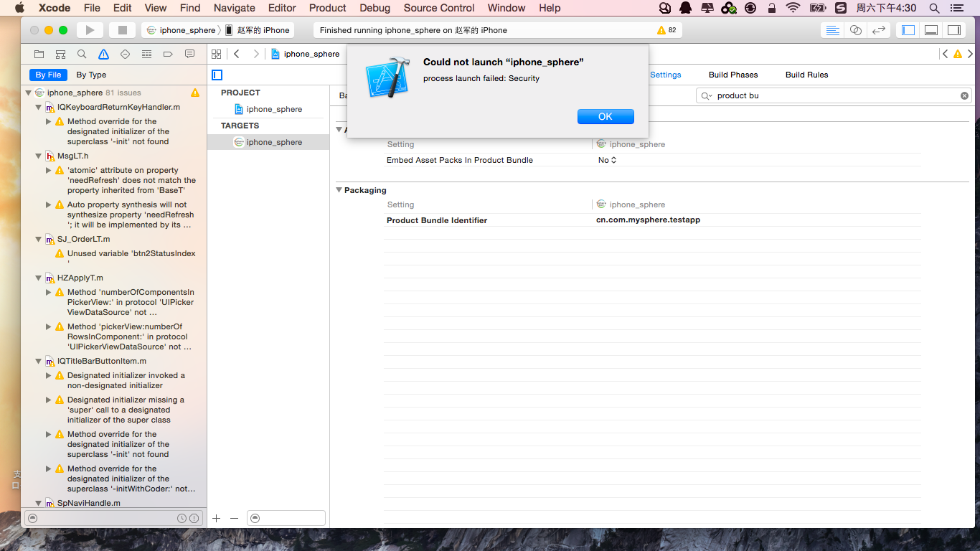Open the Project navigator folder icon
Viewport: 980px width, 551px height.
click(x=39, y=54)
